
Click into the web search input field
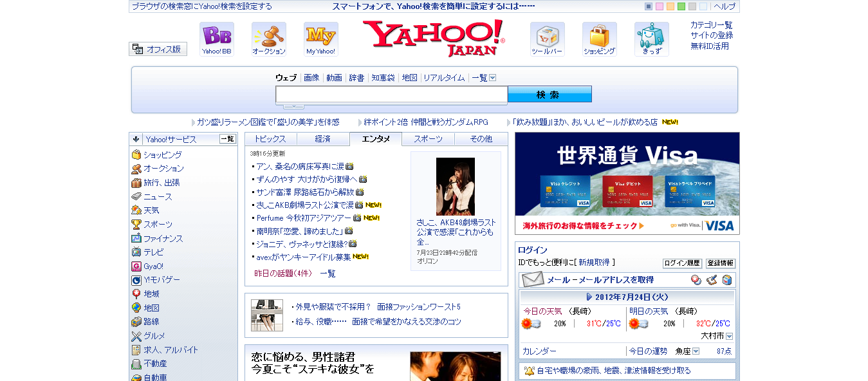[x=392, y=95]
